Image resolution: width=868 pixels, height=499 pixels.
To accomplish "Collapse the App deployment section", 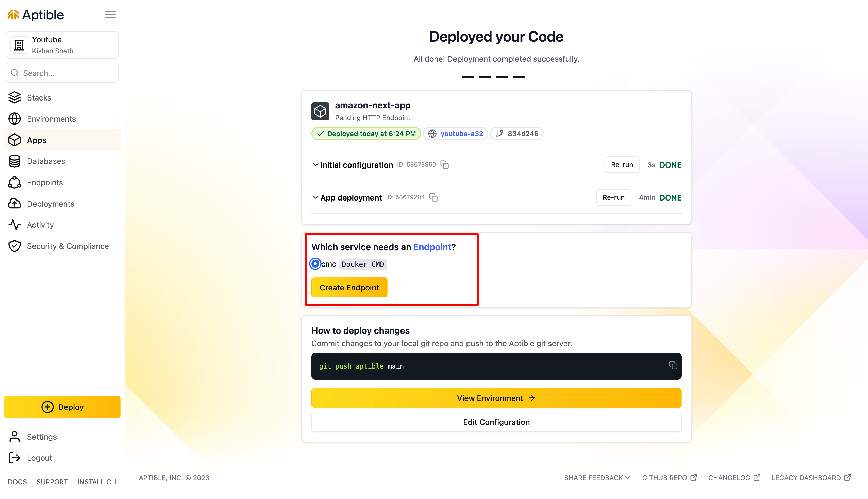I will coord(316,197).
